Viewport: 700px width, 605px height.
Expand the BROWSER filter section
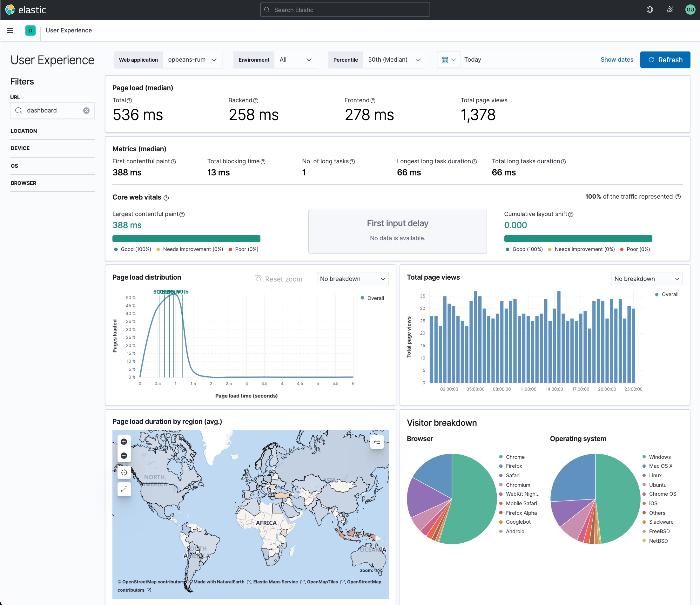[x=23, y=183]
